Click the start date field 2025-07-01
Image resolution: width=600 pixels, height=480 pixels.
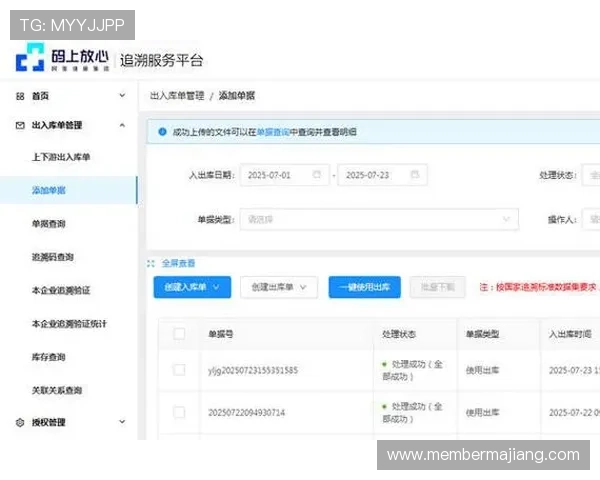tap(285, 175)
